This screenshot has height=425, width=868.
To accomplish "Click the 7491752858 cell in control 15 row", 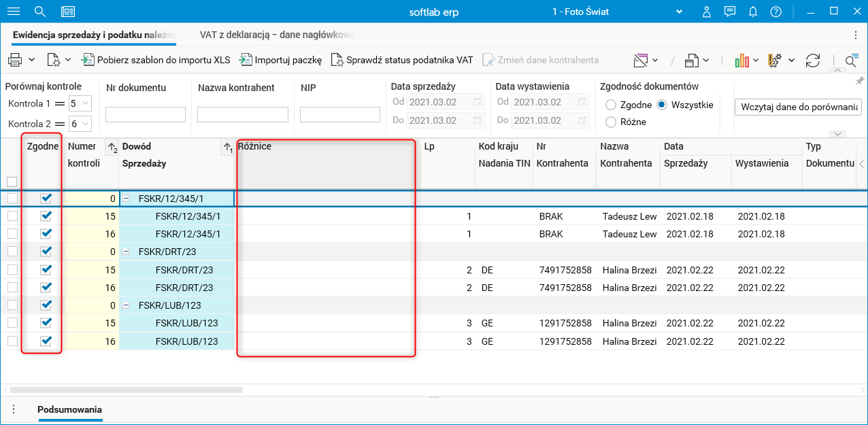I will pyautogui.click(x=564, y=270).
